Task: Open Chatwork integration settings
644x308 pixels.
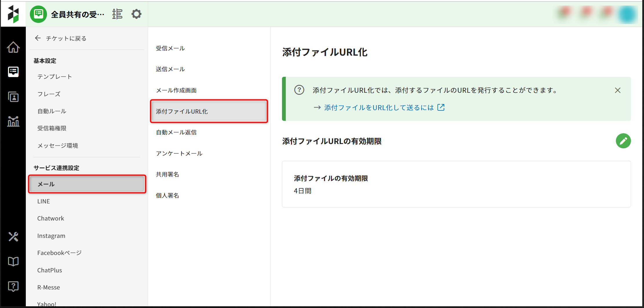Action: click(x=51, y=218)
